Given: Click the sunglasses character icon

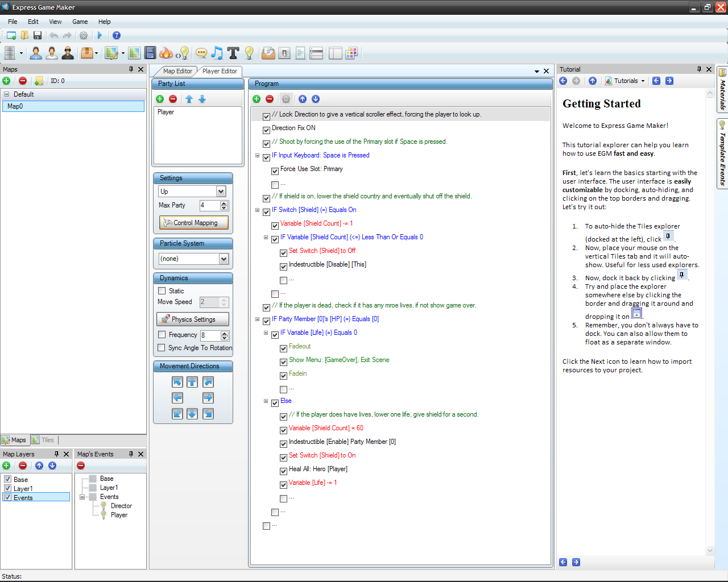Looking at the screenshot, I should point(68,53).
